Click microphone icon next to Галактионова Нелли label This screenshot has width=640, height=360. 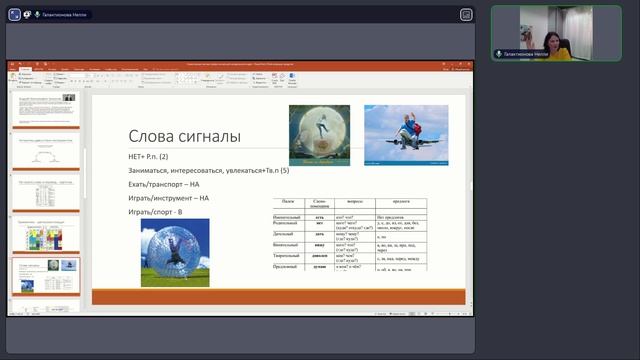(37, 15)
